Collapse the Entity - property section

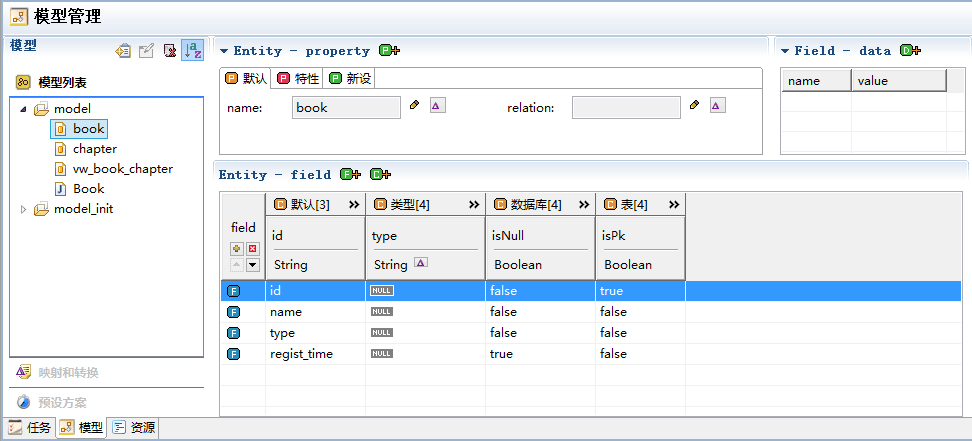pyautogui.click(x=224, y=51)
